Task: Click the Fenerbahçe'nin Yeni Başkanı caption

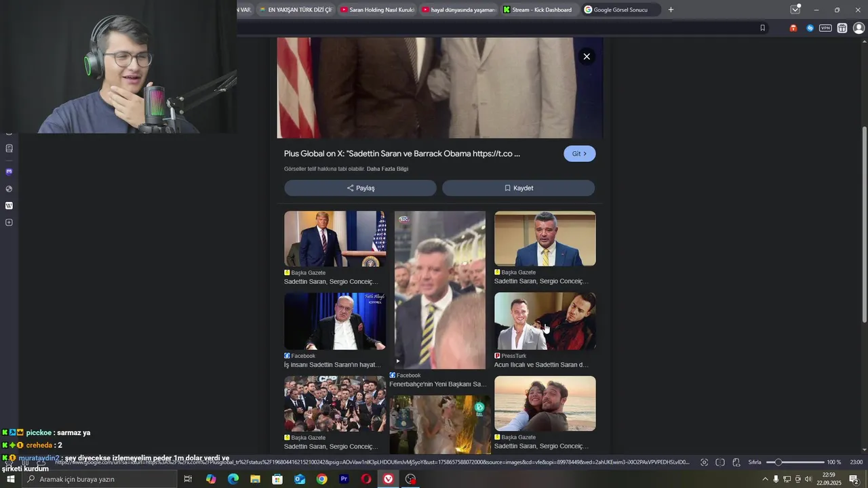Action: pos(438,384)
